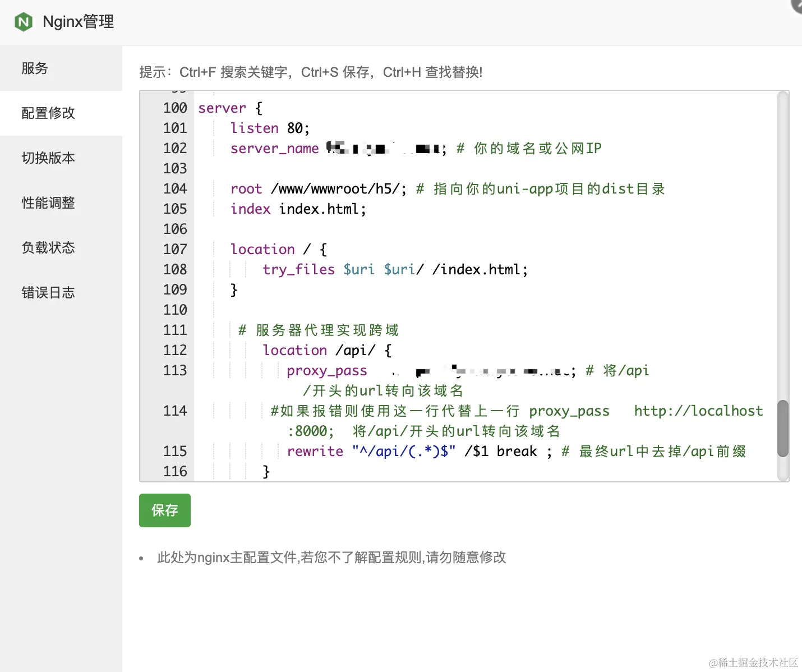
Task: Select the 配置修改 sidebar item
Action: point(48,113)
